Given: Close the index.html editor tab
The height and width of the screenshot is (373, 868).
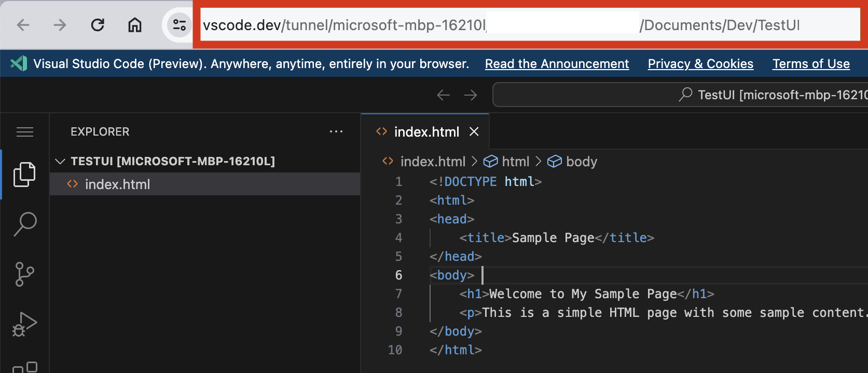Looking at the screenshot, I should point(474,132).
